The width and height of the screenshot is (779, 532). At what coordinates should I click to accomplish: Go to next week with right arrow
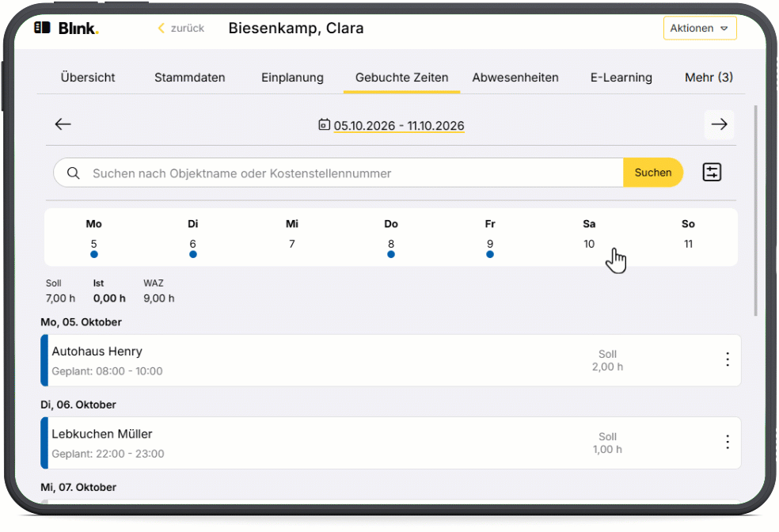pyautogui.click(x=719, y=124)
